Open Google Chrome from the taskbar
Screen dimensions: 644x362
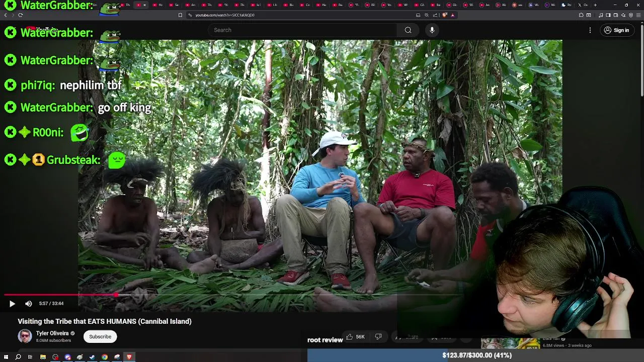[105, 357]
